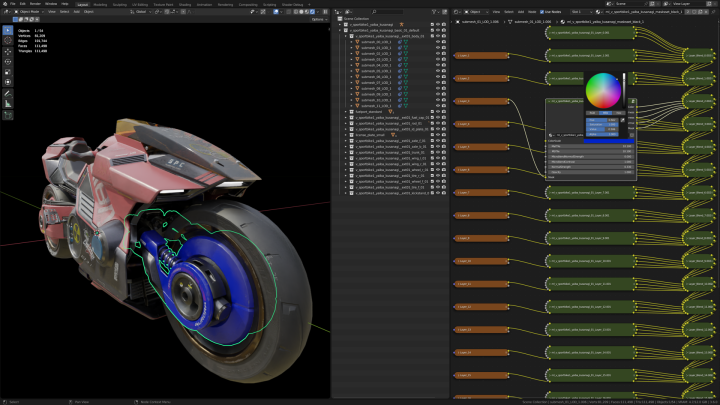The width and height of the screenshot is (720, 405).
Task: Open the Render menu
Action: [35, 4]
